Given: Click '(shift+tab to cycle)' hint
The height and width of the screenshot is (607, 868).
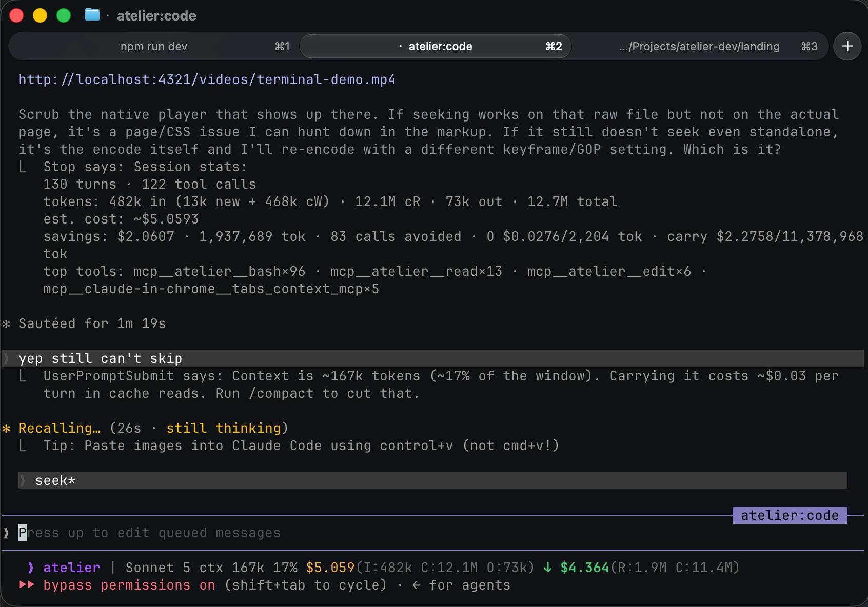Looking at the screenshot, I should (x=306, y=585).
